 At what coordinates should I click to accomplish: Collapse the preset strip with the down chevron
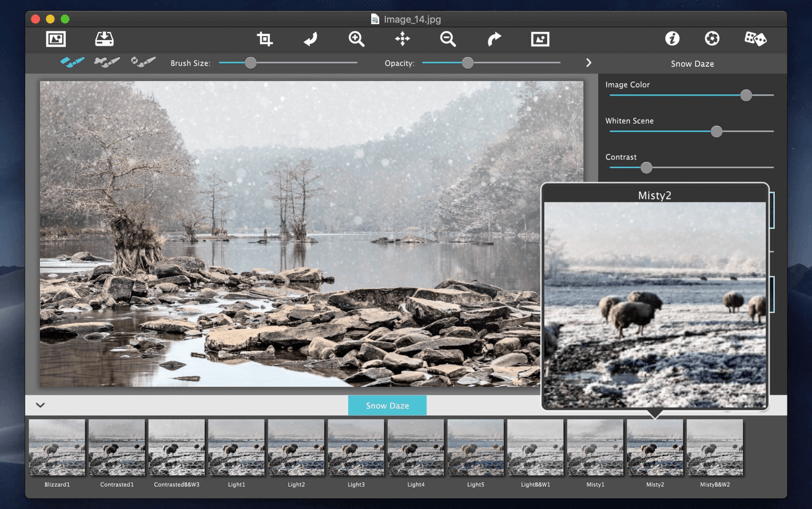[x=40, y=405]
